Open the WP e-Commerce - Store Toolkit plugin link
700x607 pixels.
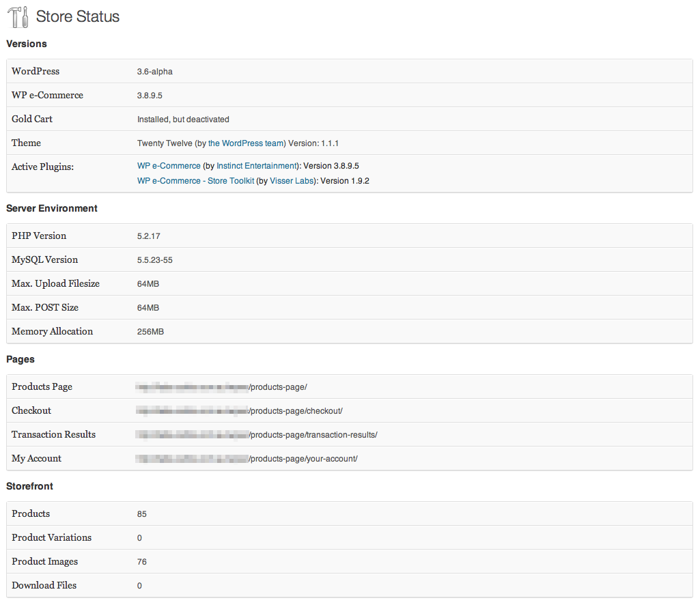(x=195, y=181)
